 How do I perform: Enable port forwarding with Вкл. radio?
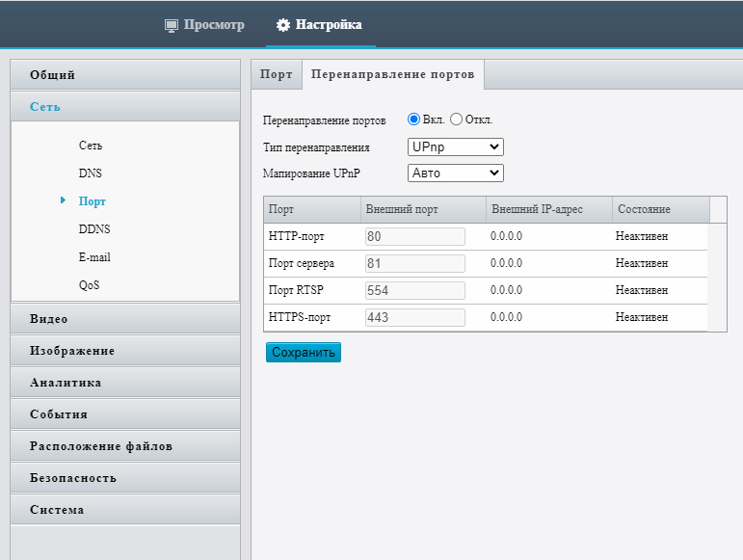(x=413, y=120)
